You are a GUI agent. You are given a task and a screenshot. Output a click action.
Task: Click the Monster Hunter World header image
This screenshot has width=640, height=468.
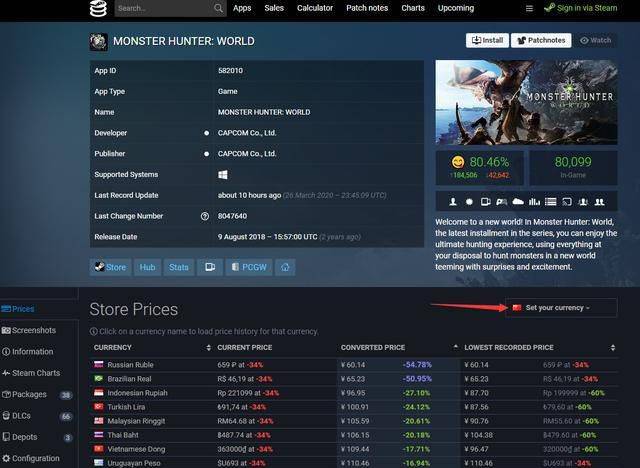coord(526,102)
